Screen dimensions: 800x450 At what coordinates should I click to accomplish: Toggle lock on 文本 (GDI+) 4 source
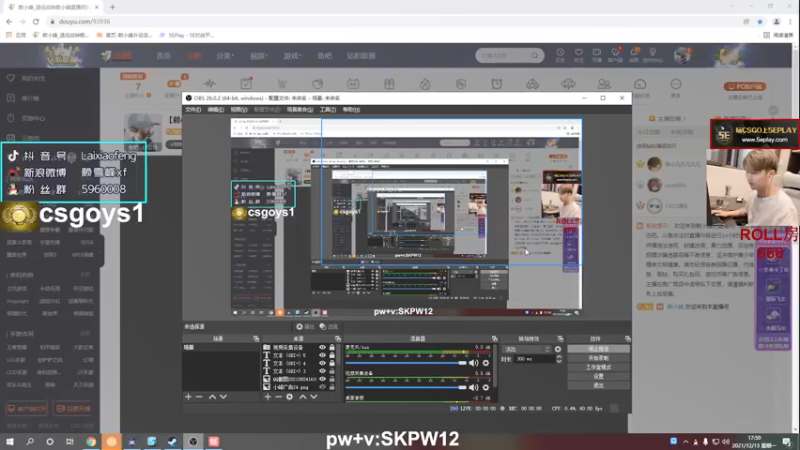click(332, 363)
